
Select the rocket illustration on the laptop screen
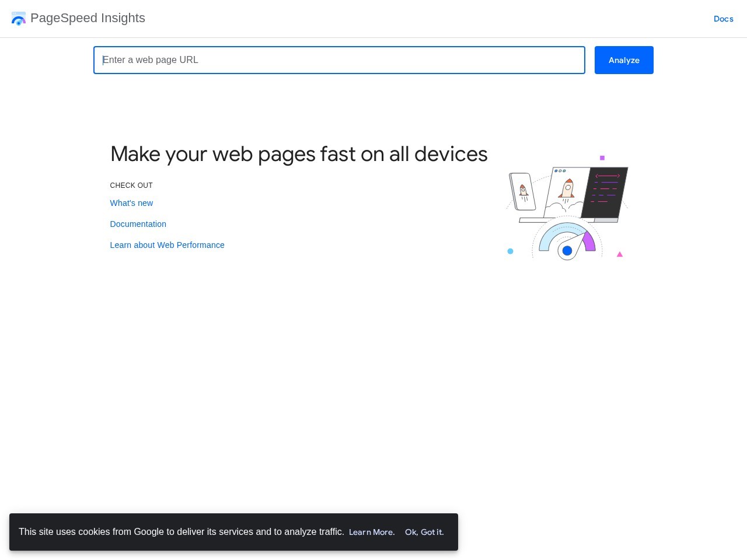pyautogui.click(x=567, y=188)
